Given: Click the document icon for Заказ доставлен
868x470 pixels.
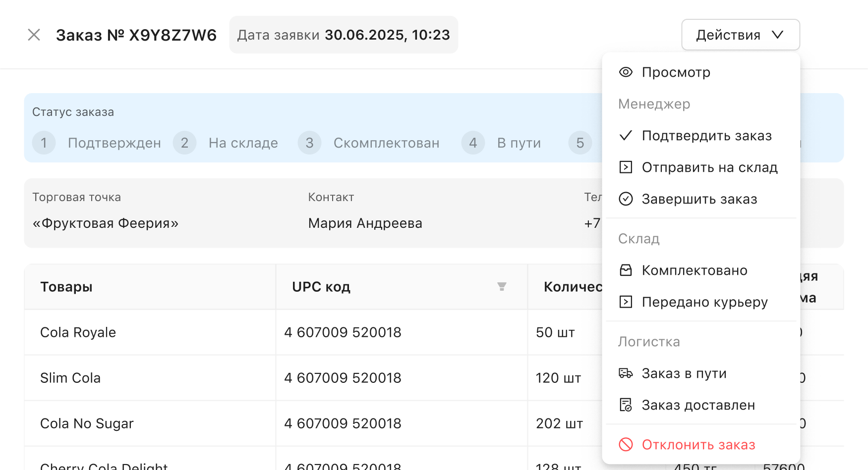Looking at the screenshot, I should [x=626, y=405].
